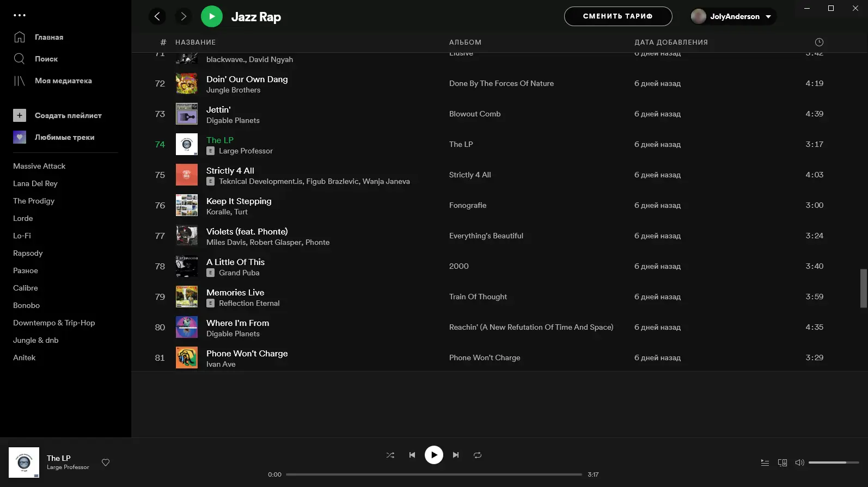Viewport: 868px width, 487px height.
Task: Adjust the volume slider
Action: (x=834, y=463)
